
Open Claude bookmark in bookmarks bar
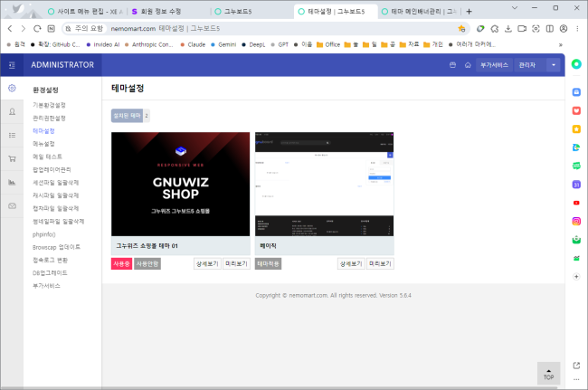[x=193, y=44]
